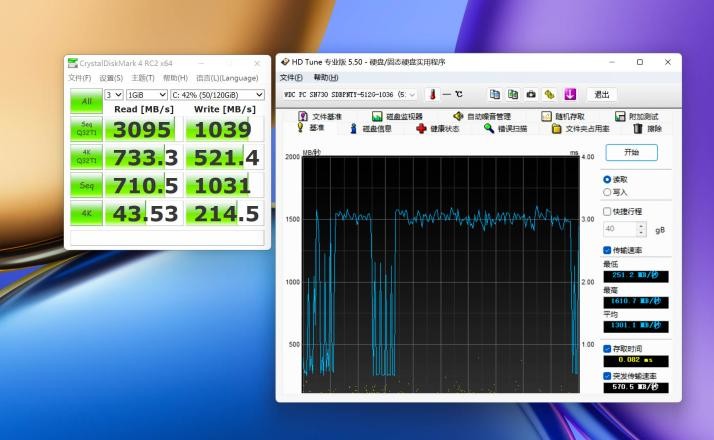Click the 3095 sequential read result
Screen dimensions: 714x440
(x=143, y=129)
